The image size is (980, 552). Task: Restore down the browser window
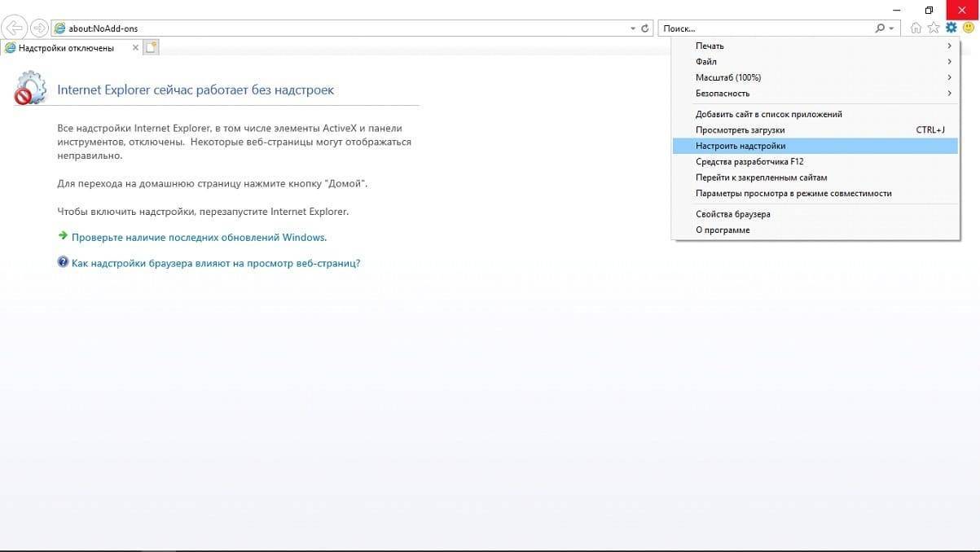click(x=929, y=10)
